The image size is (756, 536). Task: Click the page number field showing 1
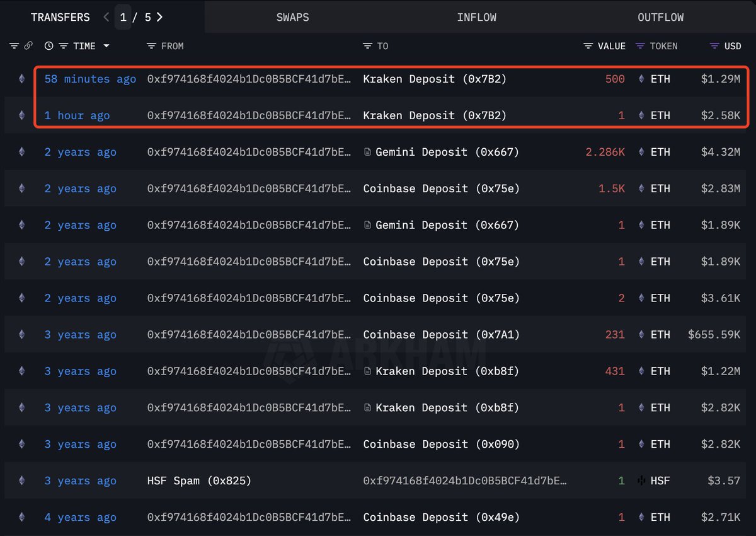pos(123,17)
